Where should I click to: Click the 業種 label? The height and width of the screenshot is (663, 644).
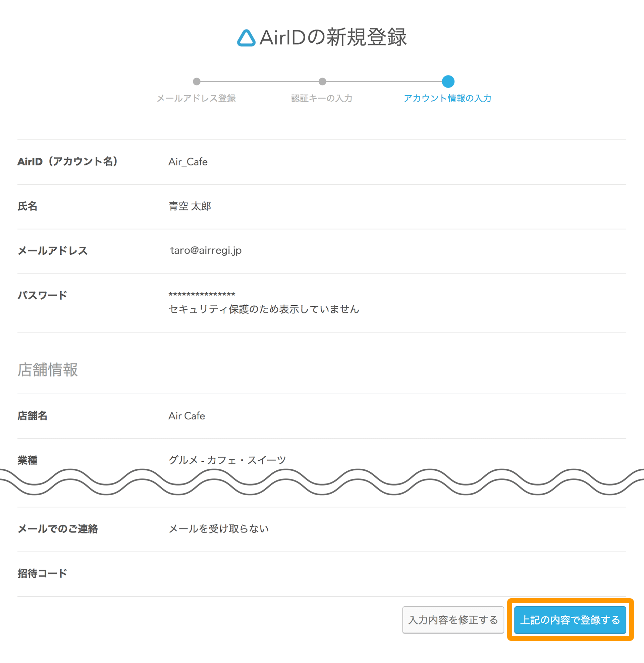point(28,460)
